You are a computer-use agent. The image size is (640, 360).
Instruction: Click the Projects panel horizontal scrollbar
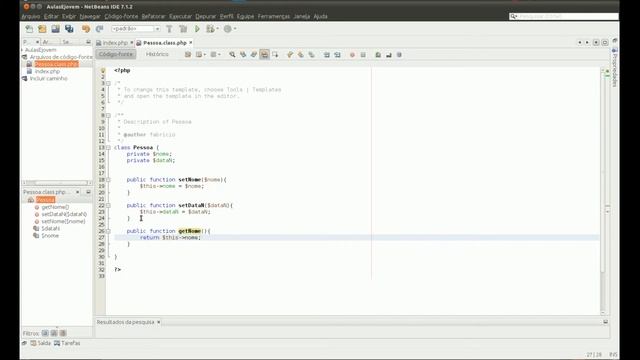(56, 182)
